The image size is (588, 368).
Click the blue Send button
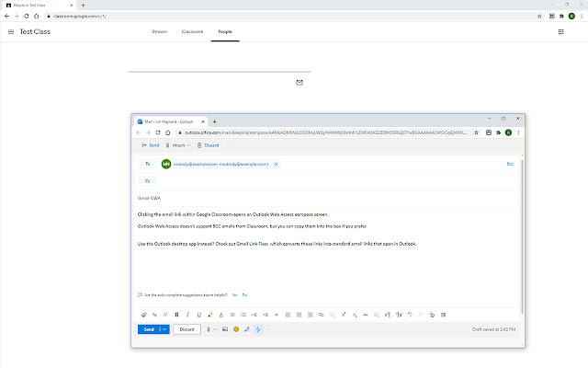pyautogui.click(x=149, y=329)
